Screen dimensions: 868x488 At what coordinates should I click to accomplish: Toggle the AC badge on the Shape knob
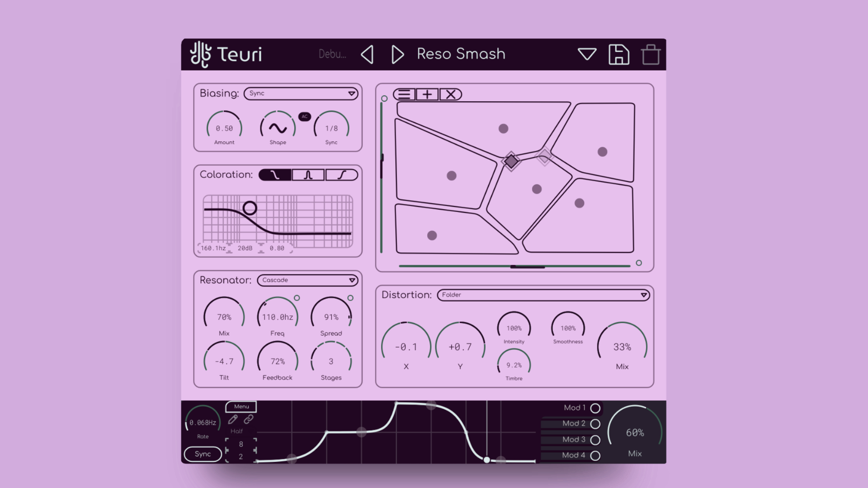tap(305, 116)
